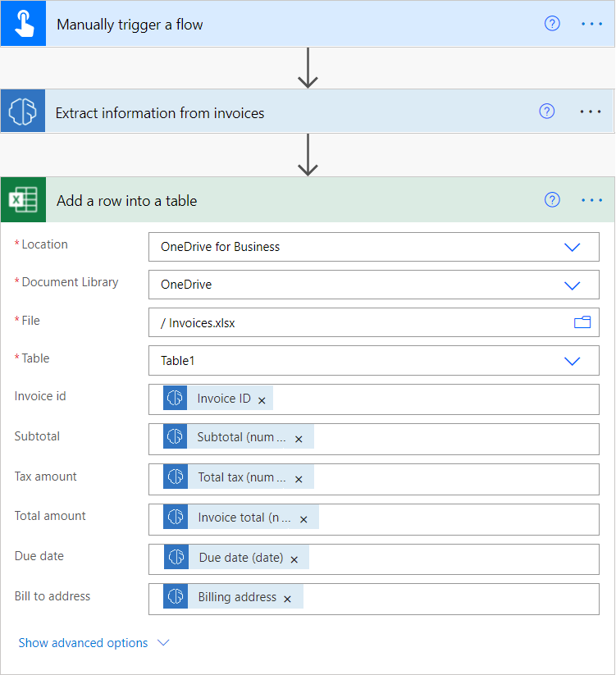Open help for Extract information from invoices
The image size is (616, 675).
(546, 111)
